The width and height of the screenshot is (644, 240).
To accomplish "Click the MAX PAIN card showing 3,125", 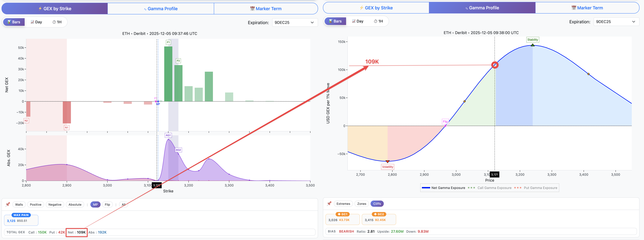I will (21, 220).
